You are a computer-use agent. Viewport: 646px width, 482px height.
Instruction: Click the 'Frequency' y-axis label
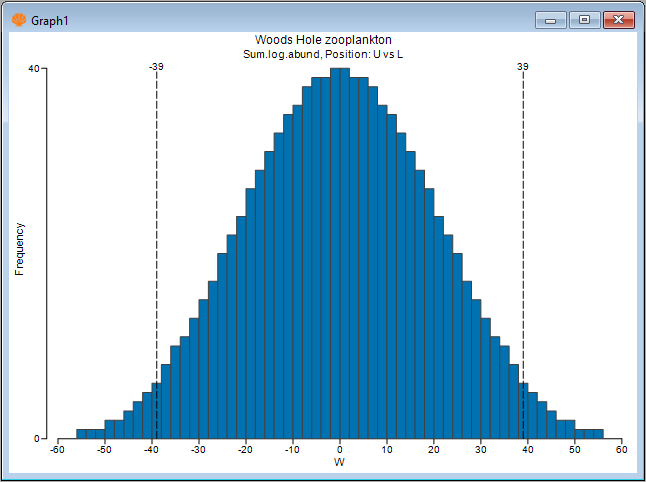pyautogui.click(x=20, y=248)
